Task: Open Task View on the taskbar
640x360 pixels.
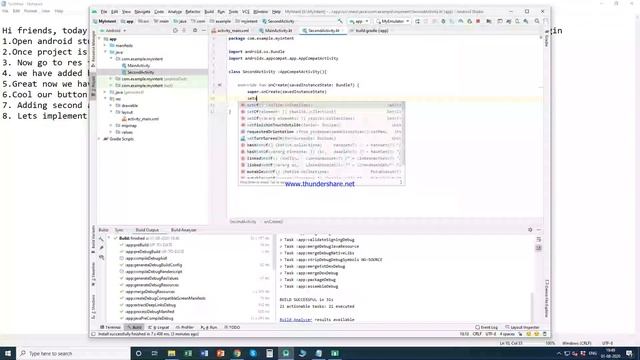Action: [154, 353]
